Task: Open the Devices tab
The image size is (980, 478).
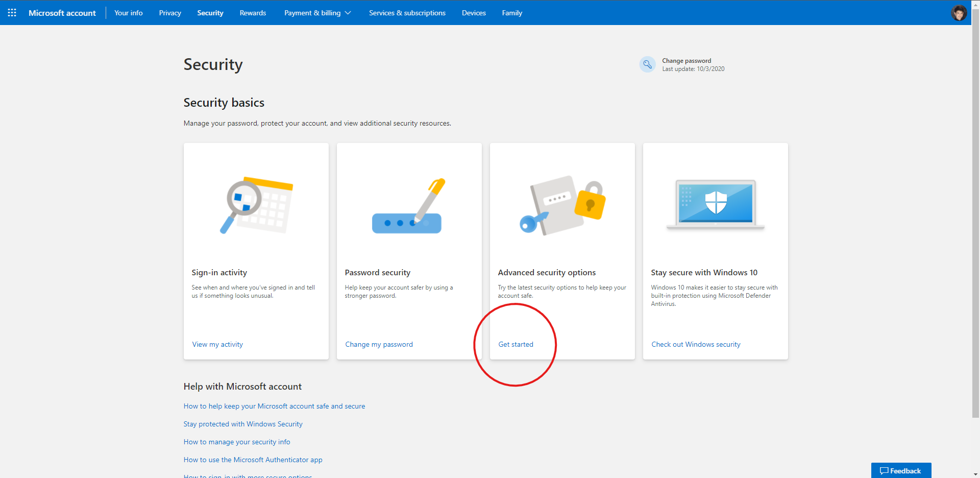Action: pyautogui.click(x=474, y=13)
